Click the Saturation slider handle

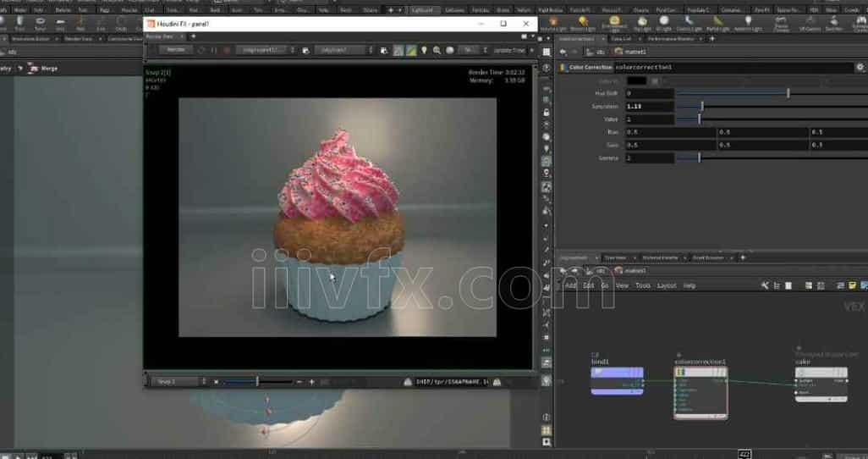(x=702, y=106)
